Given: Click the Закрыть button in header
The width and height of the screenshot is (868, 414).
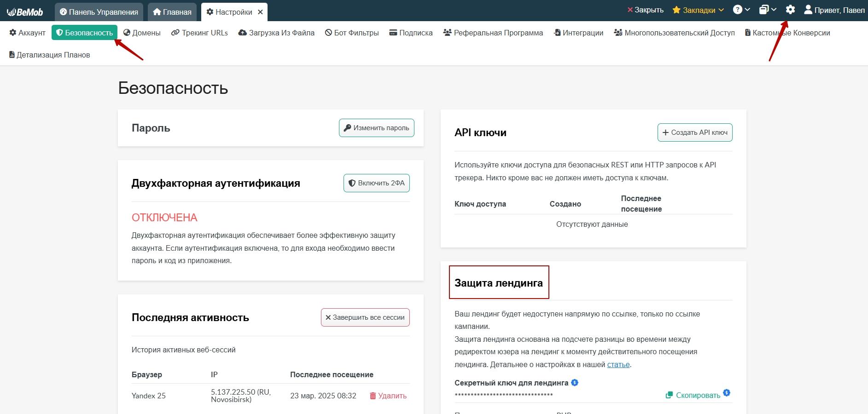Looking at the screenshot, I should pyautogui.click(x=645, y=10).
